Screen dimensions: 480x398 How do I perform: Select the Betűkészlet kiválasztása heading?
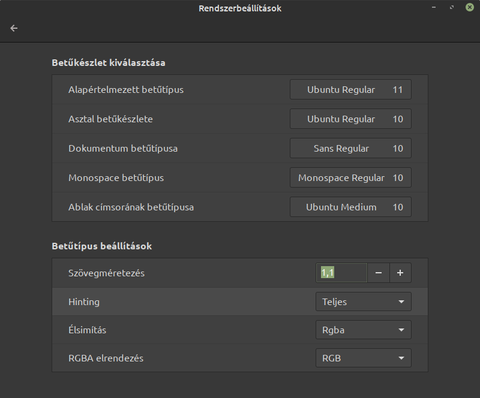108,63
